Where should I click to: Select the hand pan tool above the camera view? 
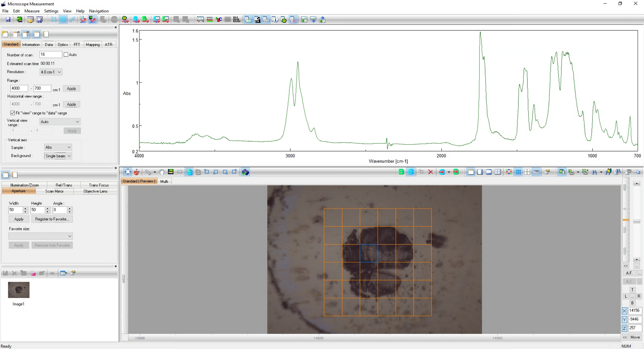coord(162,172)
